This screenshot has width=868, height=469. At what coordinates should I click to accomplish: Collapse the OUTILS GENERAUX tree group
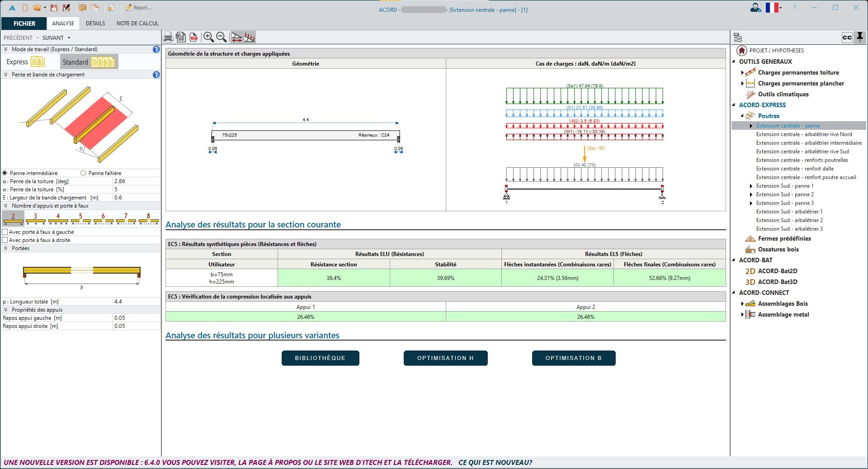734,62
